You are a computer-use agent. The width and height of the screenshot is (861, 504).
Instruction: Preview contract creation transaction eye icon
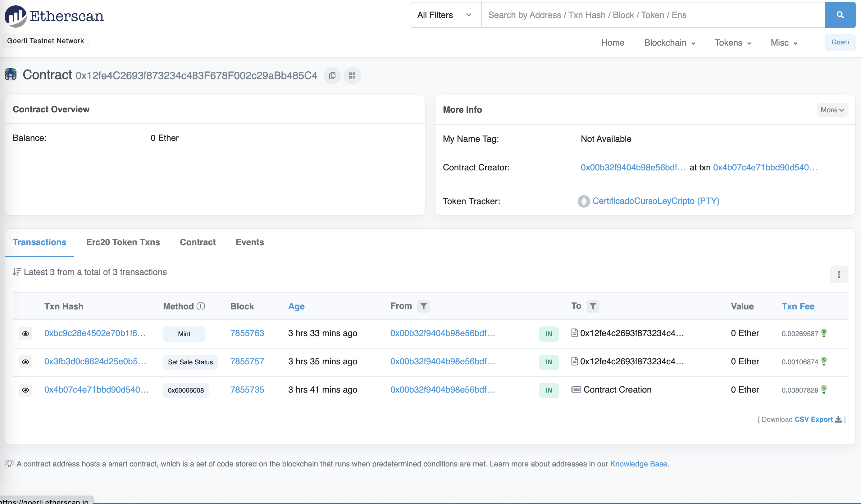pos(25,390)
